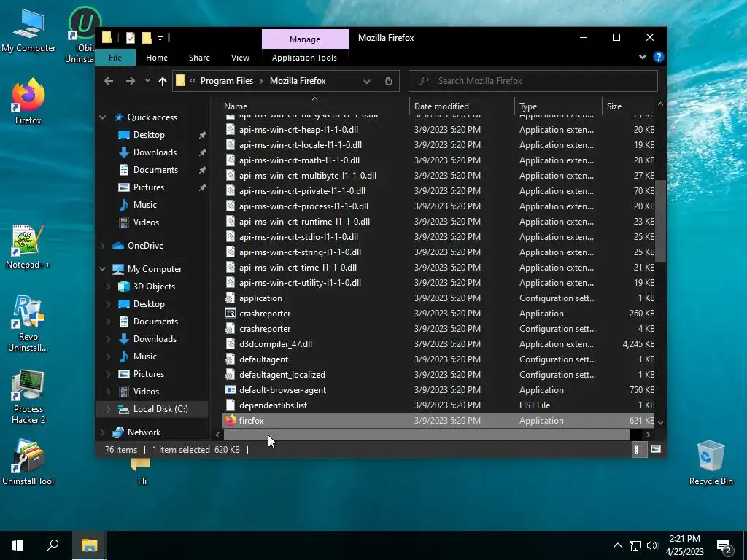This screenshot has height=560, width=747.
Task: Open Process Hacker 2 desktop icon
Action: click(28, 397)
